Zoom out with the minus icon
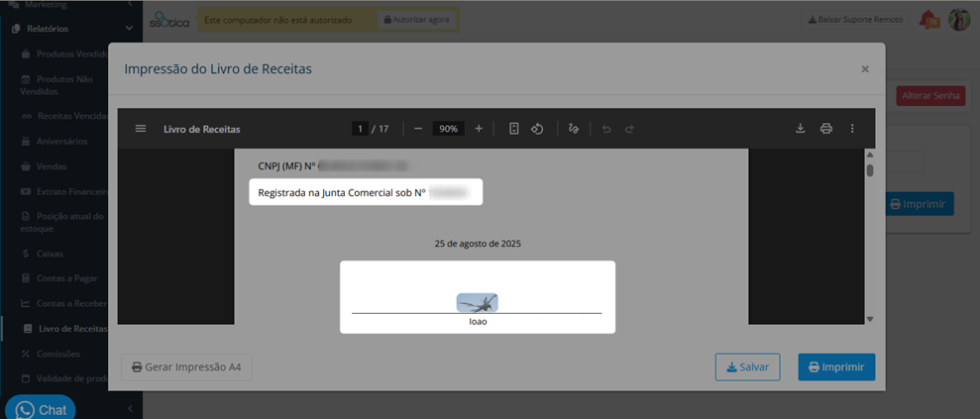Screen dimensions: 980x419 point(418,129)
